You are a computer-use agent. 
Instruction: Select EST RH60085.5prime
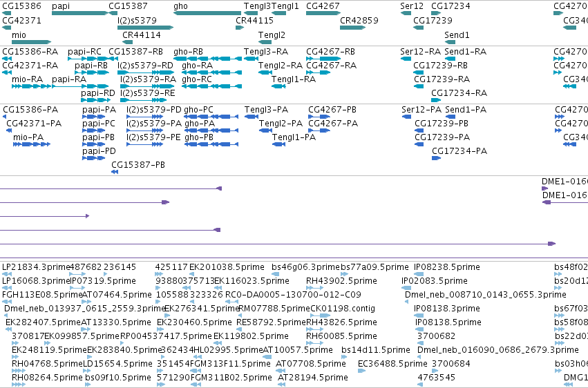pos(314,343)
